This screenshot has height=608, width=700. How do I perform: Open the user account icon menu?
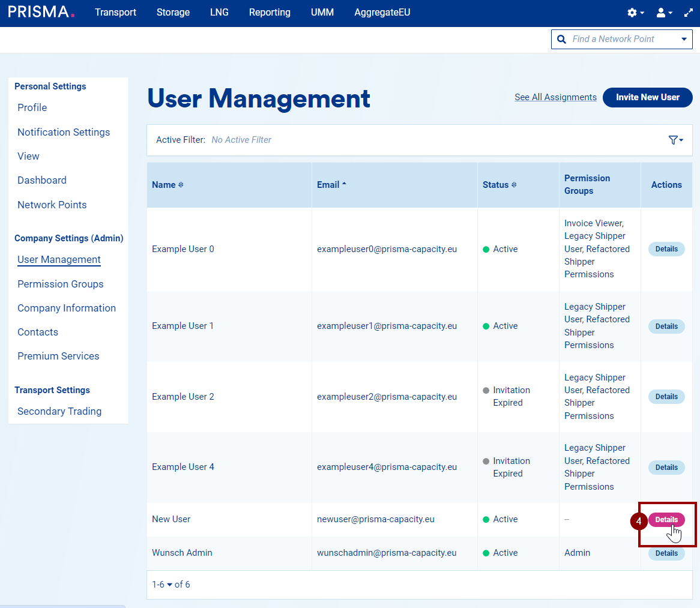(x=663, y=13)
